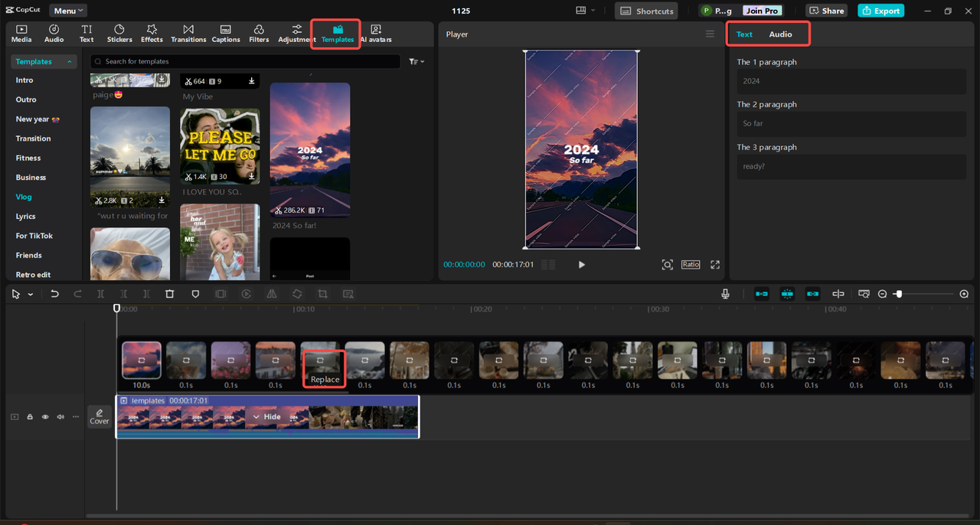The image size is (980, 525).
Task: Click the fullscreen icon in Player
Action: click(x=715, y=265)
